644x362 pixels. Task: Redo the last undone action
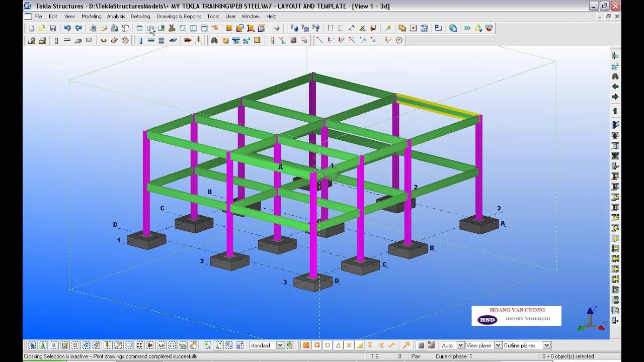click(78, 28)
